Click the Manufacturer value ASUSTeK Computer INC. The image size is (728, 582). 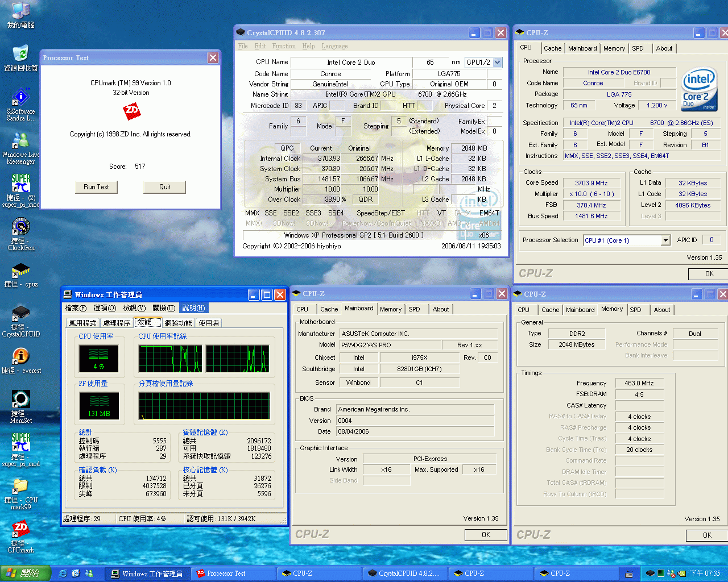[x=418, y=334]
